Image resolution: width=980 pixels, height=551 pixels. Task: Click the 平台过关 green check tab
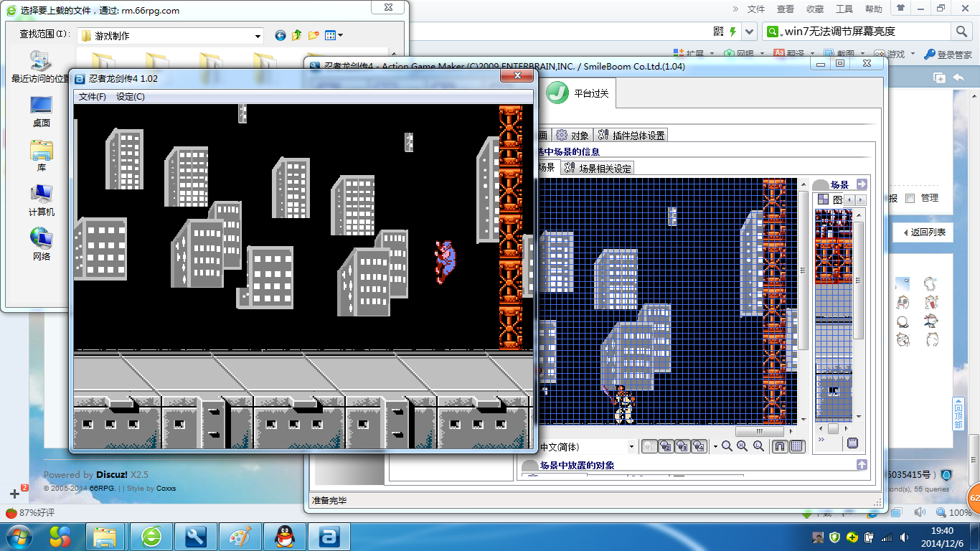coord(578,93)
